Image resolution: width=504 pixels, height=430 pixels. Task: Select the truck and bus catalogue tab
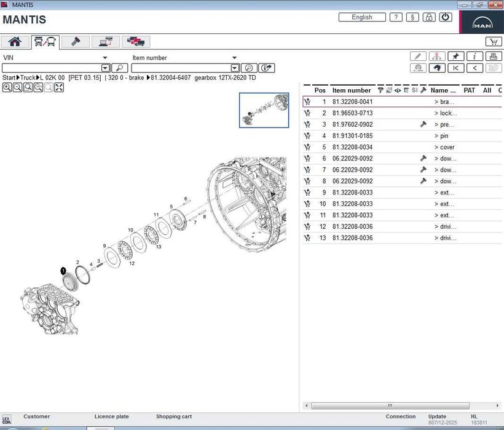click(45, 42)
